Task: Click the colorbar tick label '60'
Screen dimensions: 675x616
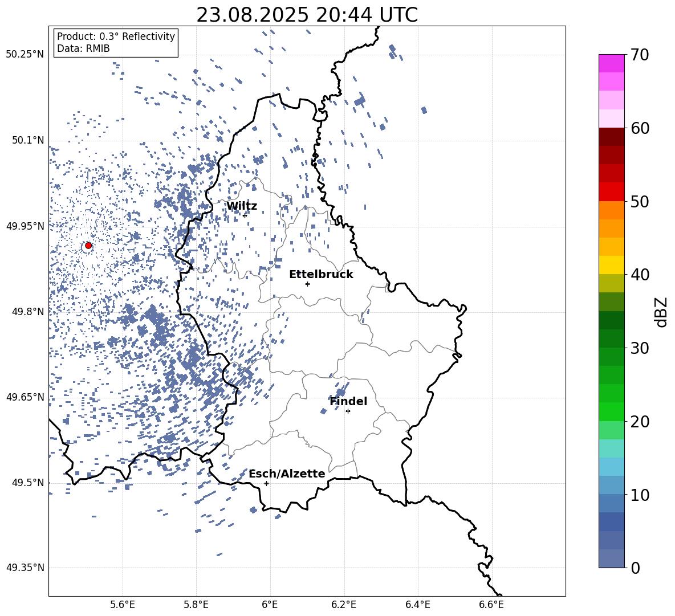Action: pos(640,128)
